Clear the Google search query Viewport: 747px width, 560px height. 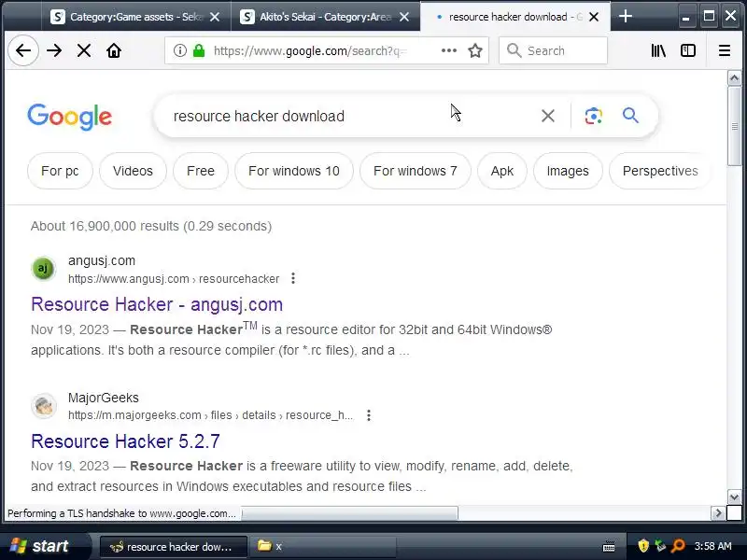pyautogui.click(x=548, y=116)
